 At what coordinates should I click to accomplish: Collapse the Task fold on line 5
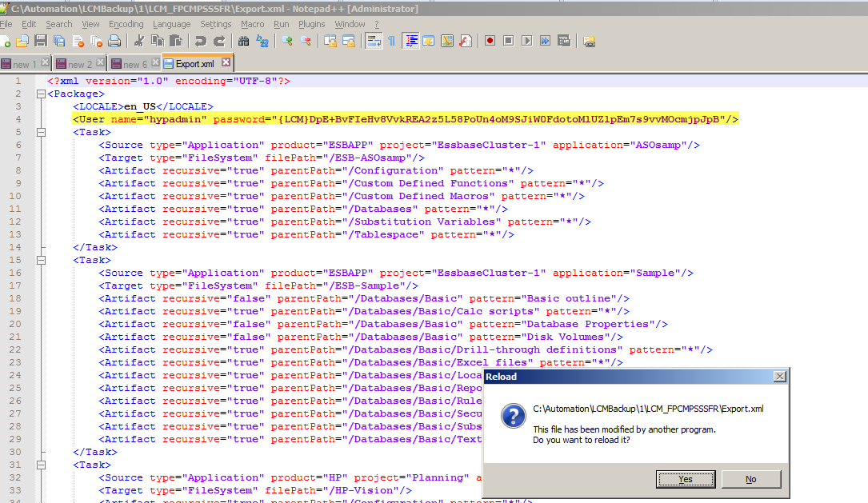(41, 132)
